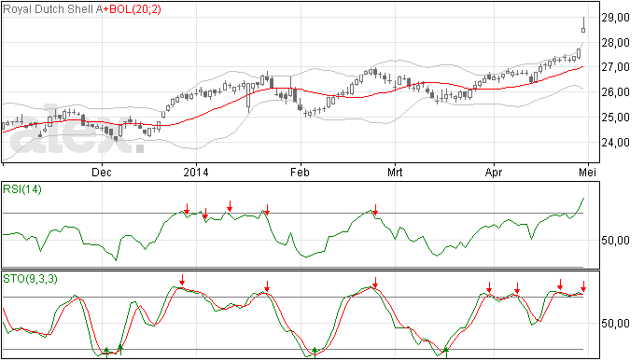Select the Apr label on time axis

coord(494,172)
